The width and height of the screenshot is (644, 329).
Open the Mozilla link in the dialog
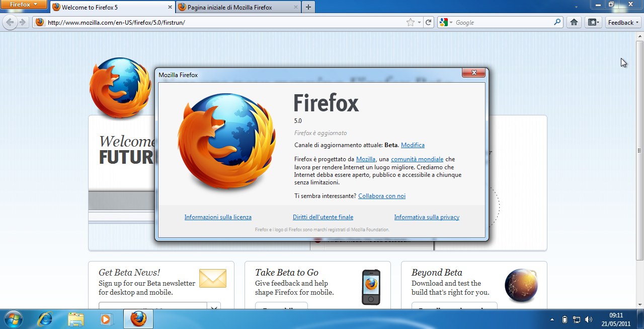pos(366,159)
